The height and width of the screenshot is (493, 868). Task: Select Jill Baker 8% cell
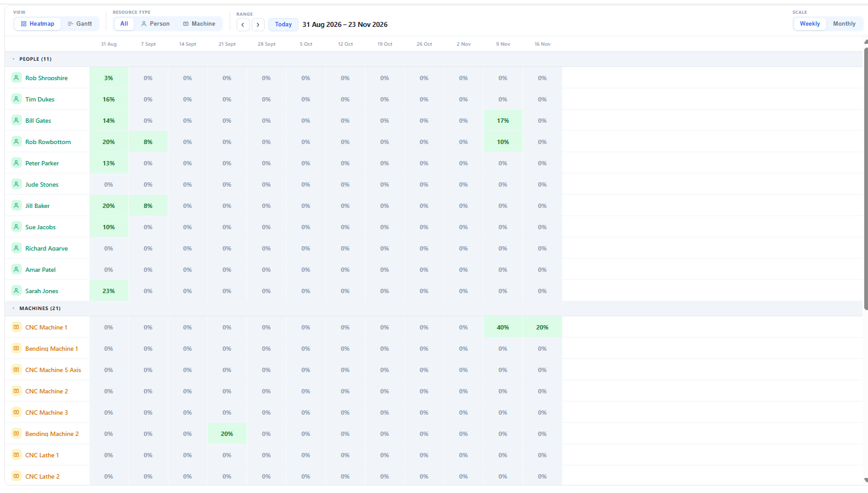(x=148, y=205)
